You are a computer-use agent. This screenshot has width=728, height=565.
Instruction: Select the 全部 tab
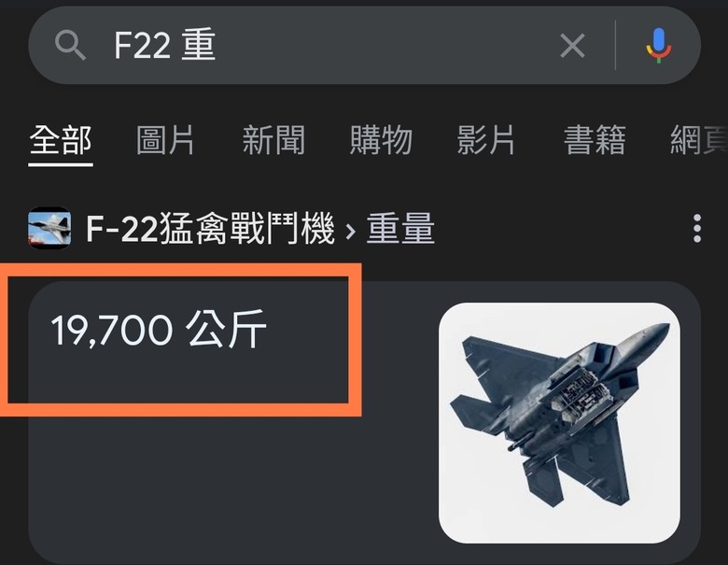click(x=61, y=140)
